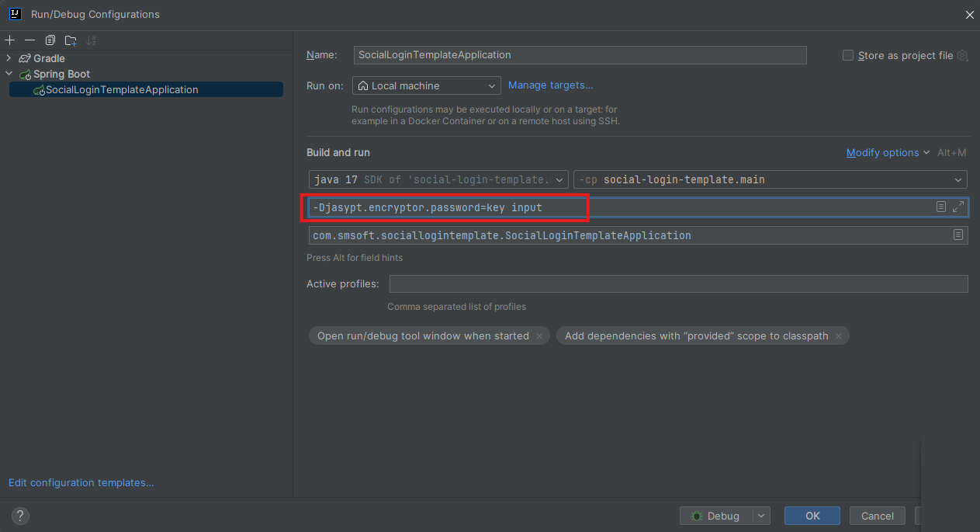Enable Store as project file checkbox

tap(848, 55)
